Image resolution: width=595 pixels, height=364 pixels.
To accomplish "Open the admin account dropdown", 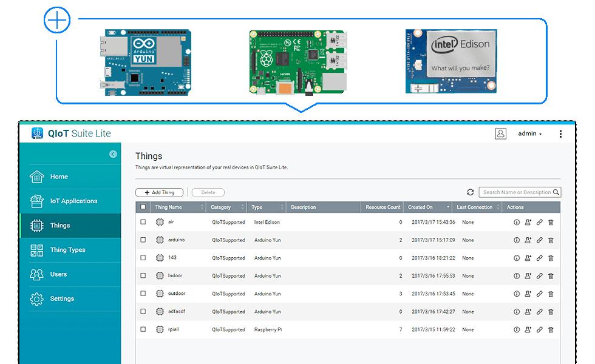I will [529, 133].
